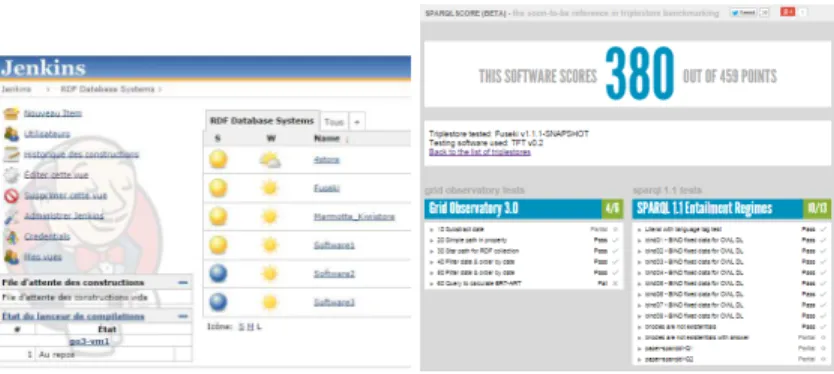The image size is (834, 374).
Task: Click the Historique des constructions notepad icon
Action: (x=11, y=154)
